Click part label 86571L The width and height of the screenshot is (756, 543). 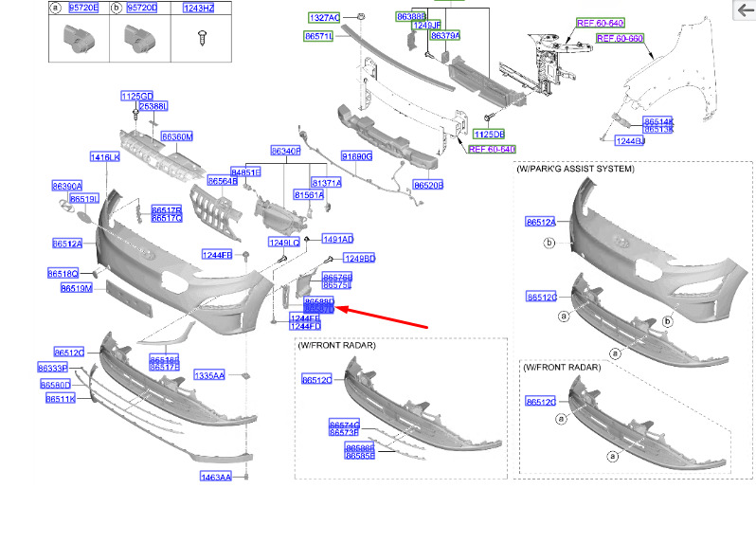[318, 36]
